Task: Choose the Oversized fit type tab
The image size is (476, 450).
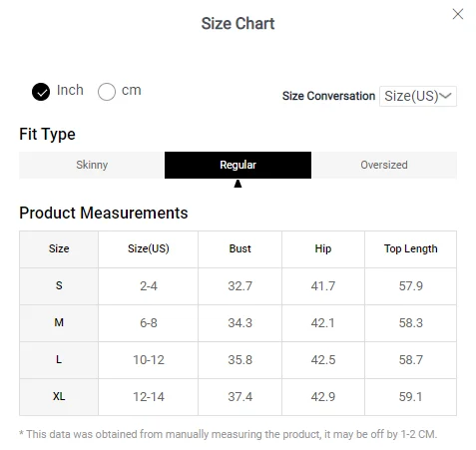Action: (384, 165)
